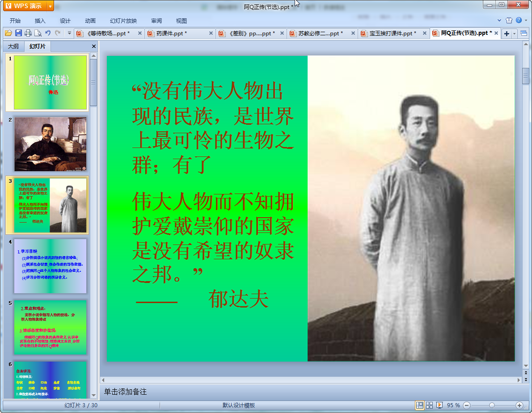Image resolution: width=532 pixels, height=413 pixels.
Task: Select slide 1 thumbnail titled 阿Q正传(节选)
Action: tap(50, 82)
